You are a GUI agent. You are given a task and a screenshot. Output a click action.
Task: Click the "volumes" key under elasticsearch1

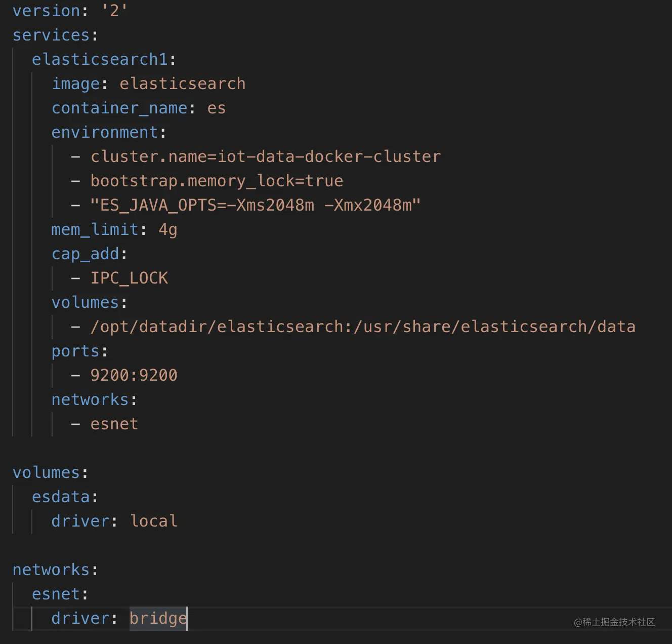pyautogui.click(x=86, y=302)
